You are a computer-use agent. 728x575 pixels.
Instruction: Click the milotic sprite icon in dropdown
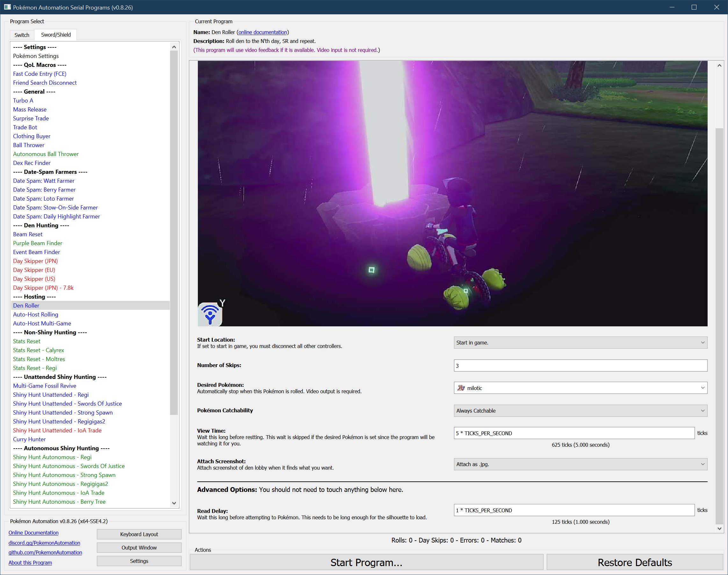click(x=461, y=388)
